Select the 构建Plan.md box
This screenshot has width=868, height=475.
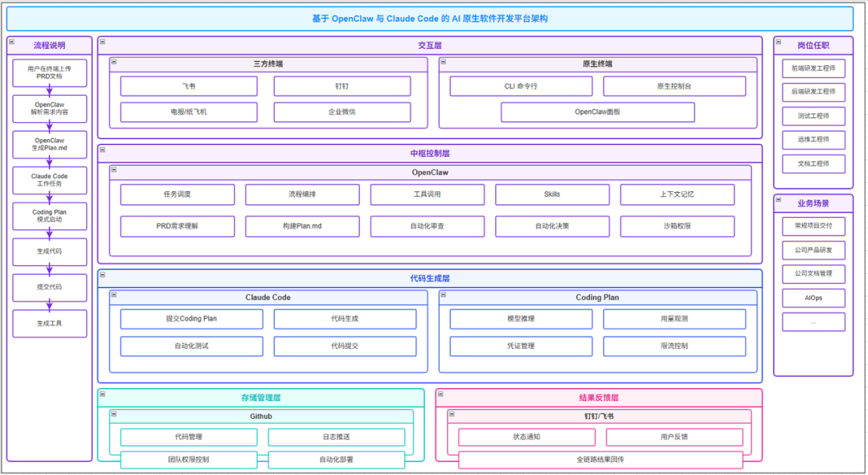pos(302,227)
